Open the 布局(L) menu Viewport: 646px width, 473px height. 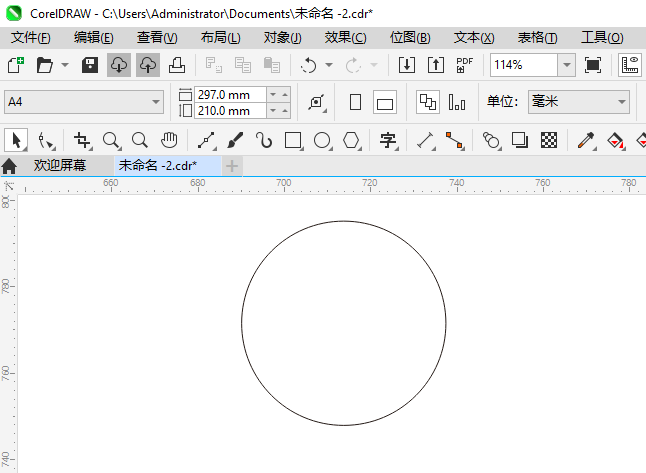click(220, 38)
